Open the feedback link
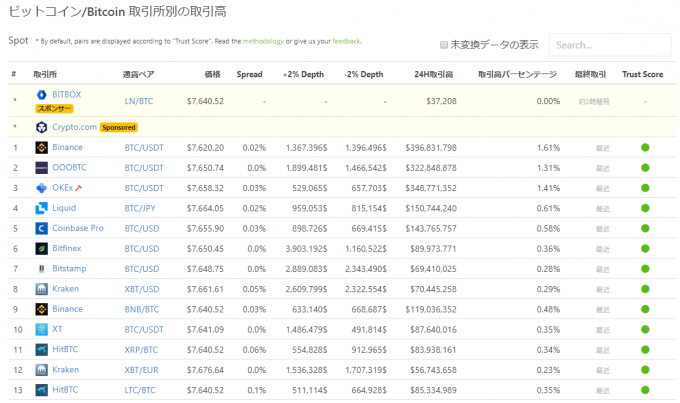The height and width of the screenshot is (403, 680). click(347, 41)
